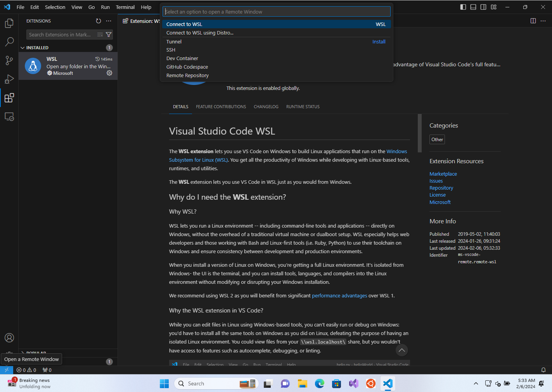Open Breaking news widget on taskbar
Image resolution: width=552 pixels, height=392 pixels.
point(29,383)
